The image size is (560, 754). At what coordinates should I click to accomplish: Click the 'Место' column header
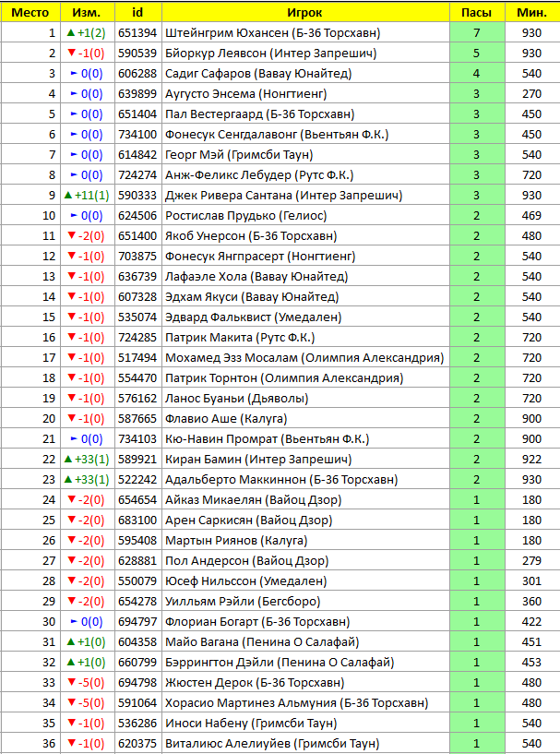(x=30, y=13)
